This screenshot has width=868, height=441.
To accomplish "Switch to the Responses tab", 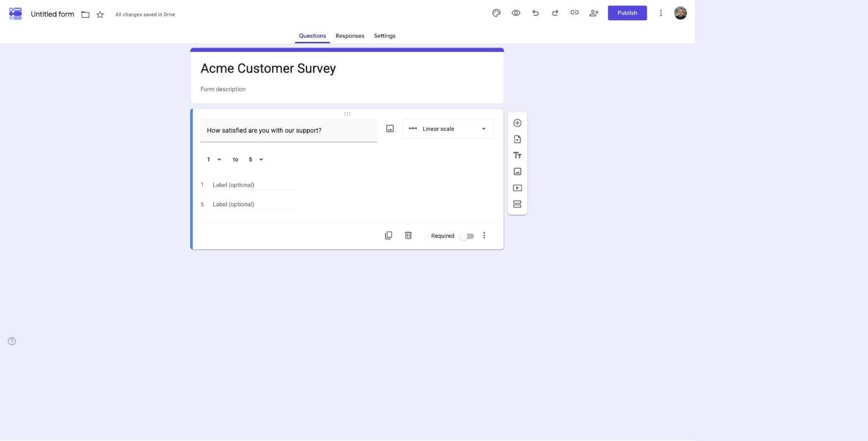I will coord(350,36).
